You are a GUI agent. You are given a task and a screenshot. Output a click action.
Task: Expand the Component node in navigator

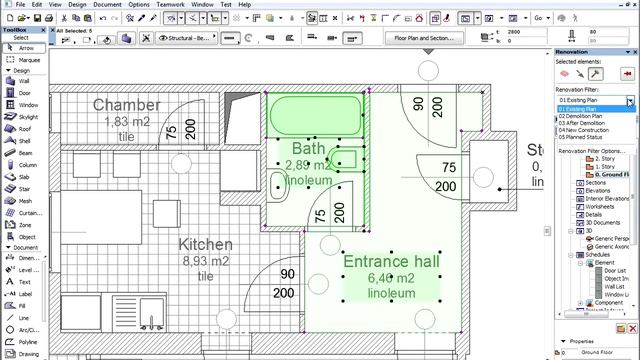coord(580,303)
